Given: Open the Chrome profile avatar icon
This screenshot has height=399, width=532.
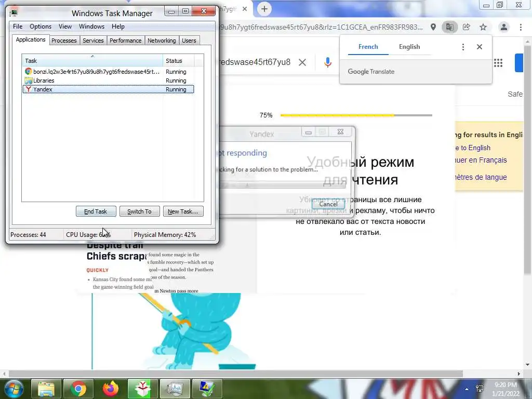Looking at the screenshot, I should (504, 27).
